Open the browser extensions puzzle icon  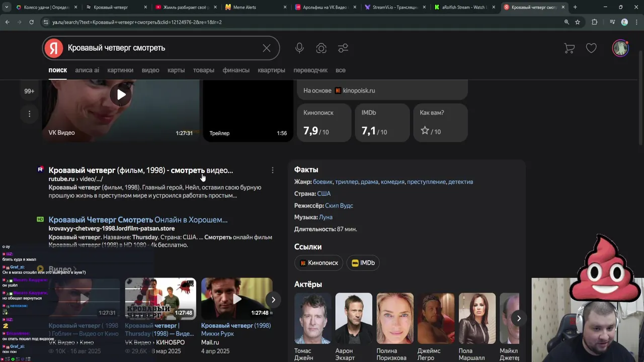point(594,22)
